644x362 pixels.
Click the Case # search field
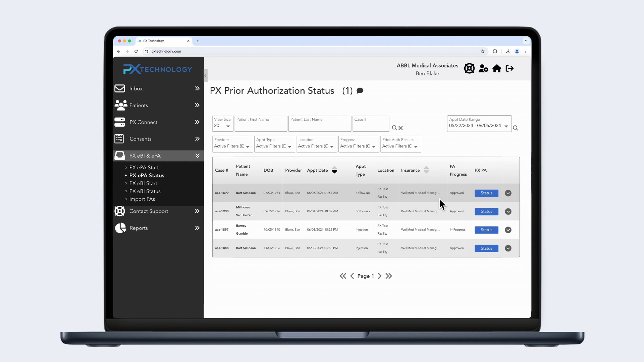(371, 123)
